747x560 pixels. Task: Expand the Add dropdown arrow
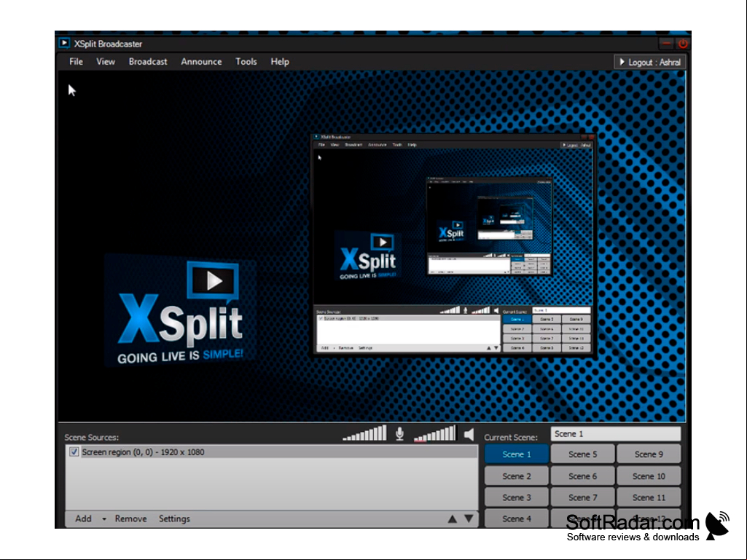pos(104,519)
